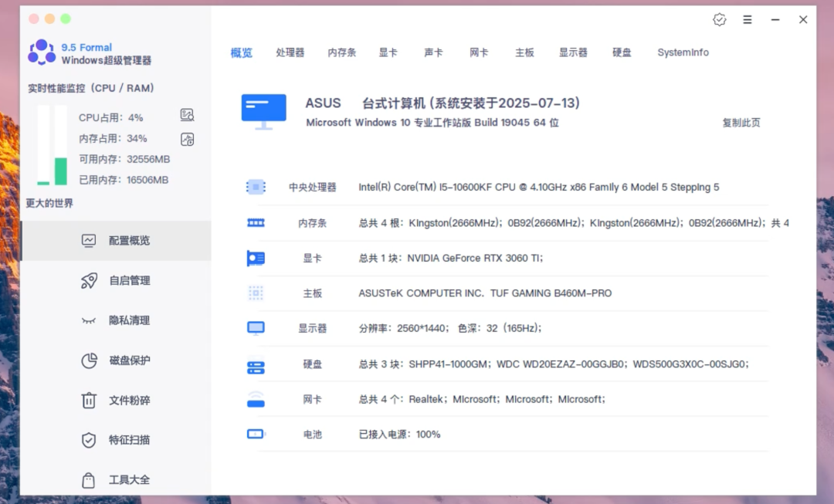The image size is (834, 504).
Task: Click the CPU usage vertical bar
Action: coord(43,144)
